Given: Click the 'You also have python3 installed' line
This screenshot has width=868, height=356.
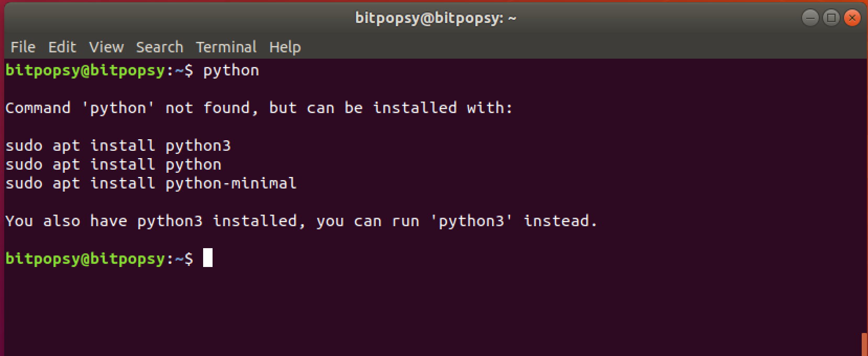Looking at the screenshot, I should point(302,221).
